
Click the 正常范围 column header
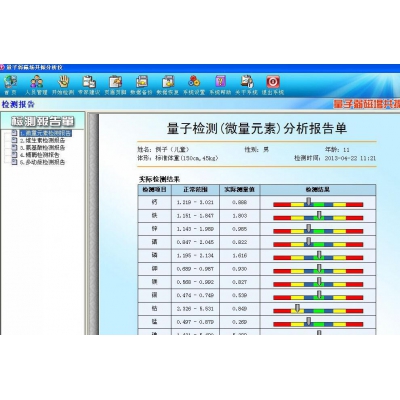195,190
